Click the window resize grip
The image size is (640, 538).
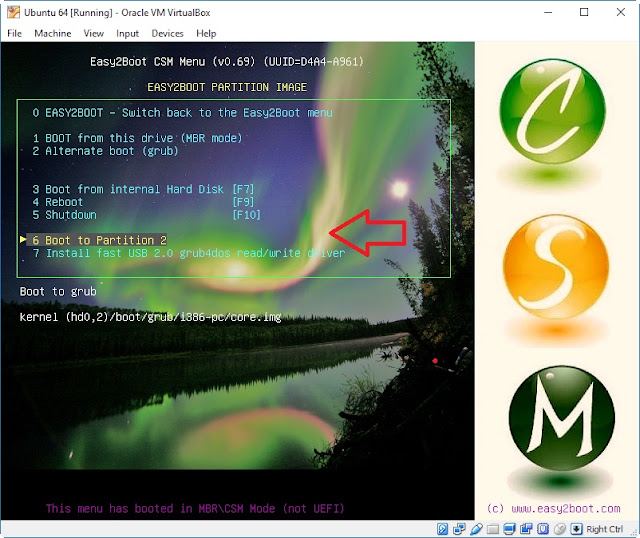[635, 532]
